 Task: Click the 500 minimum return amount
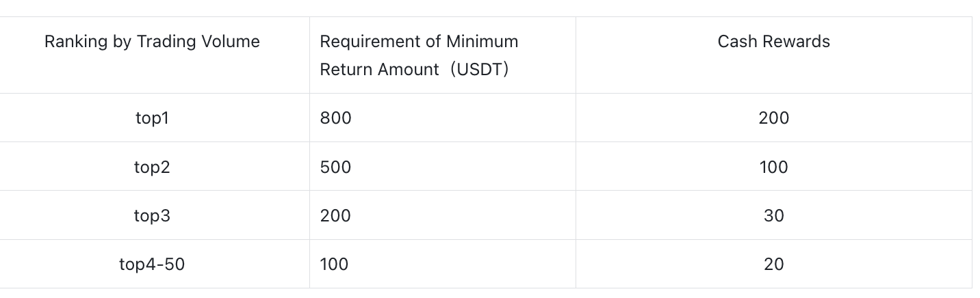pos(335,167)
